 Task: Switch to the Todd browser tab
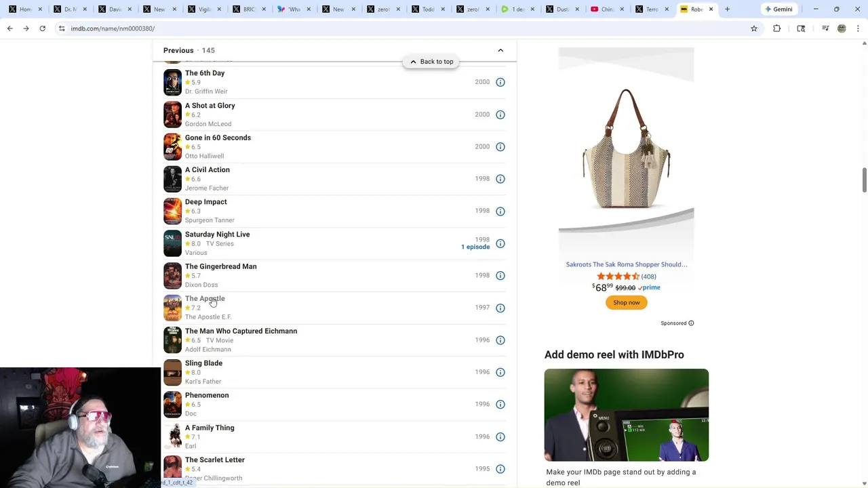[x=429, y=9]
